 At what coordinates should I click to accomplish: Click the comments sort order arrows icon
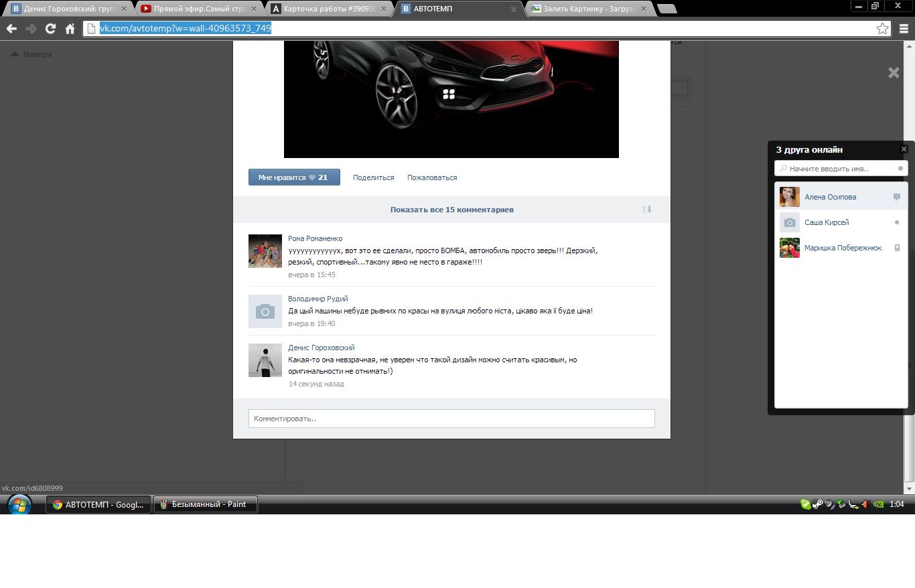[x=646, y=210]
